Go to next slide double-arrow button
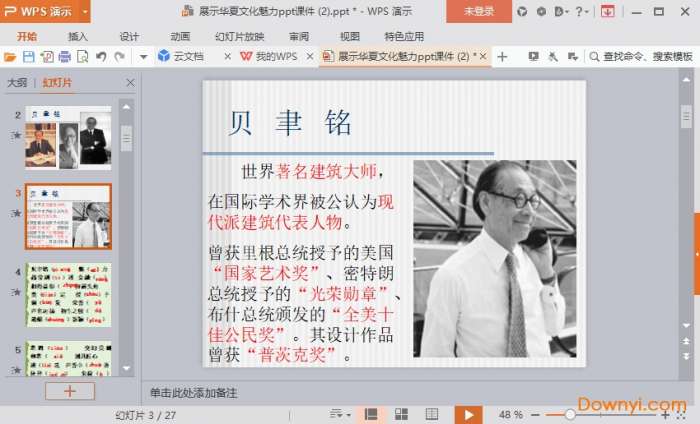This screenshot has width=700, height=424. (x=686, y=356)
